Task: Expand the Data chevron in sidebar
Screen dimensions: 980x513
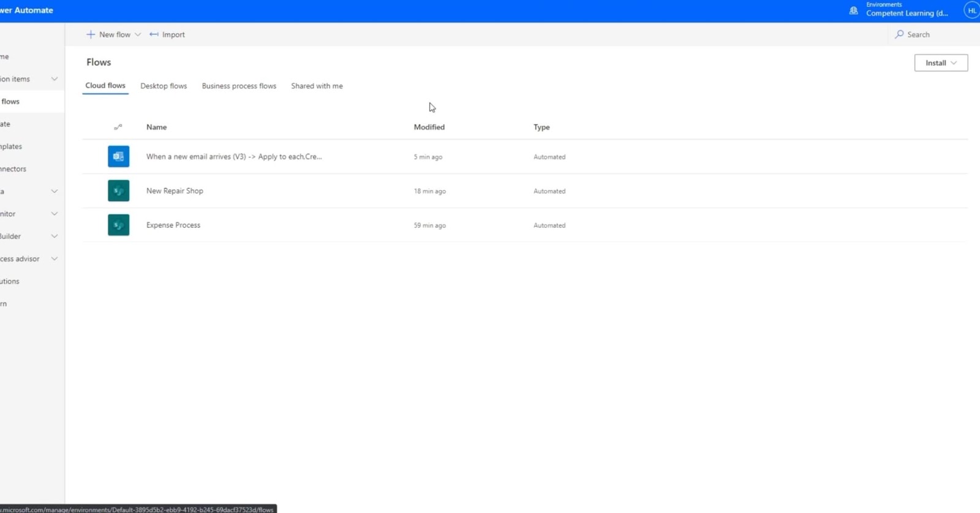Action: point(55,192)
